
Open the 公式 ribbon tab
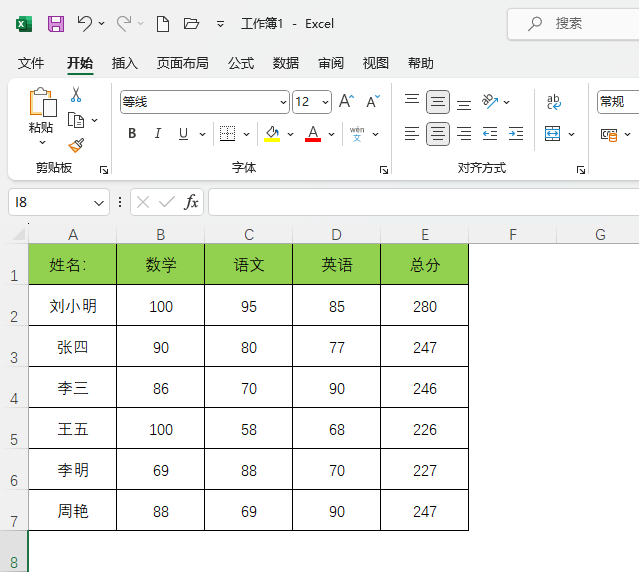pyautogui.click(x=241, y=64)
